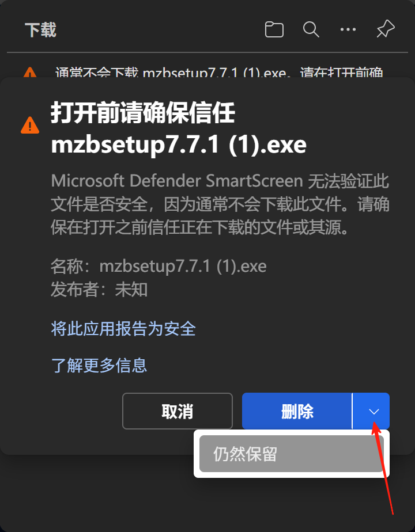Click the 取消 button

(x=178, y=411)
